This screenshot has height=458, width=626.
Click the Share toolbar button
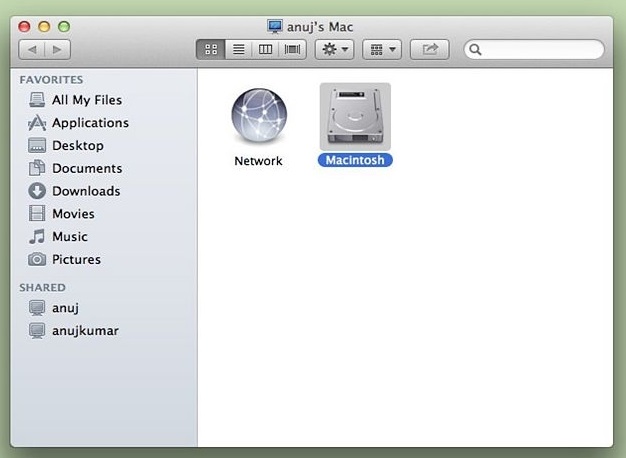430,50
